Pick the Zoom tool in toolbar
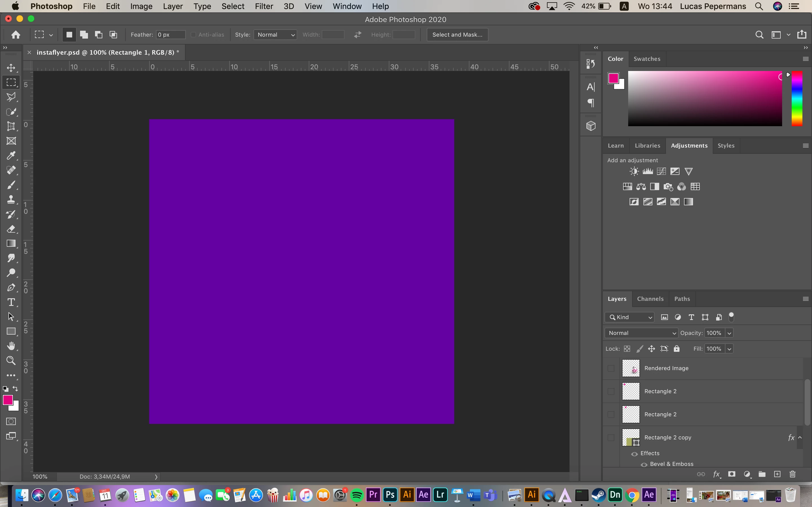 [11, 361]
